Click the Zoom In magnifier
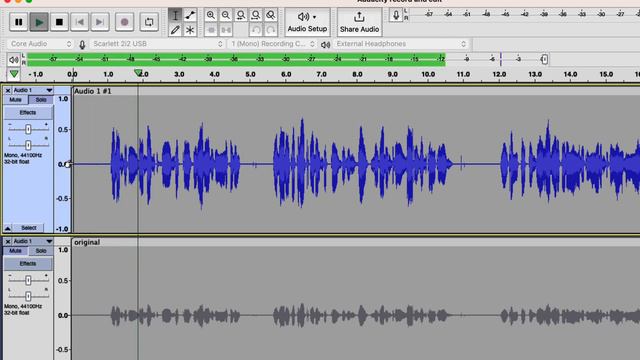Screen dimensions: 640x360 click(211, 16)
